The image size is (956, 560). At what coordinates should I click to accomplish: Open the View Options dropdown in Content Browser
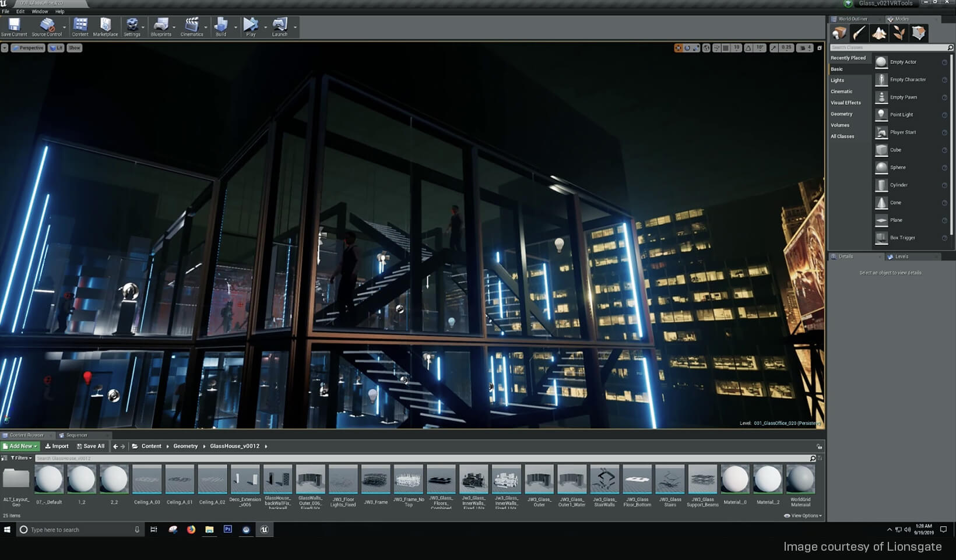point(803,516)
